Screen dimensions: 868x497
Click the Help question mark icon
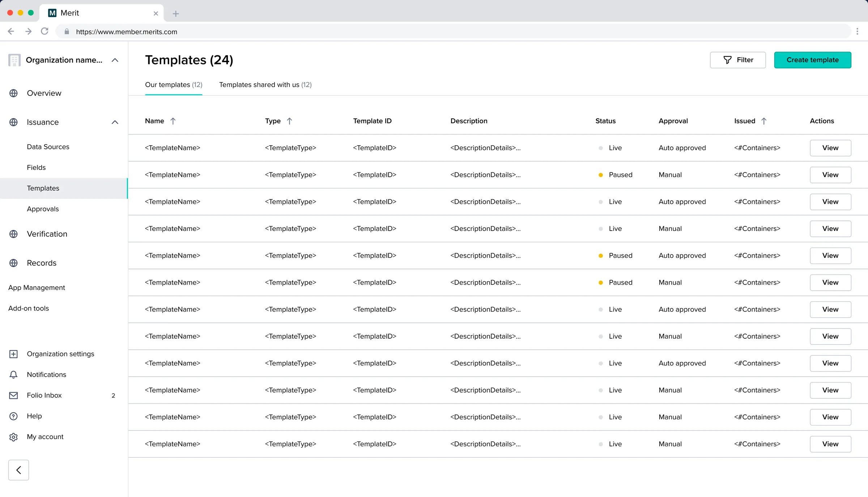coord(13,416)
